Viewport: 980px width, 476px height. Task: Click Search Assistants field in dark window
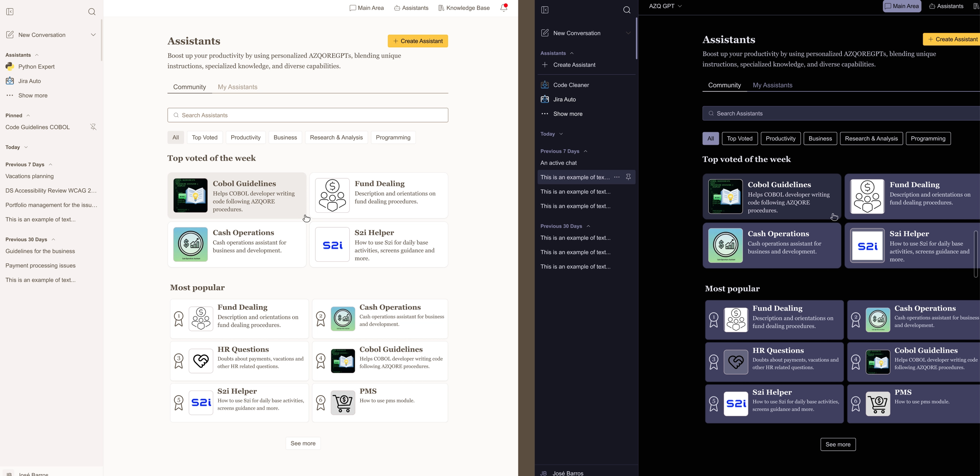coord(841,113)
